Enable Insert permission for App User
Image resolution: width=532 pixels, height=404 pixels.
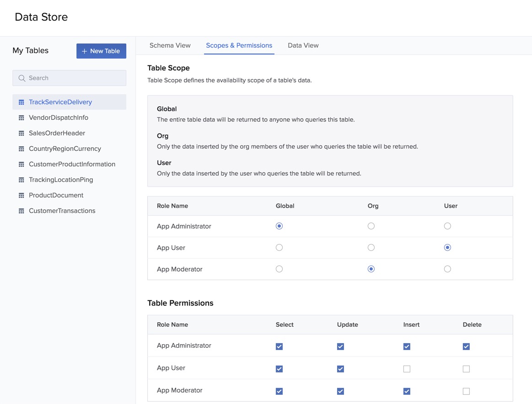click(x=407, y=368)
